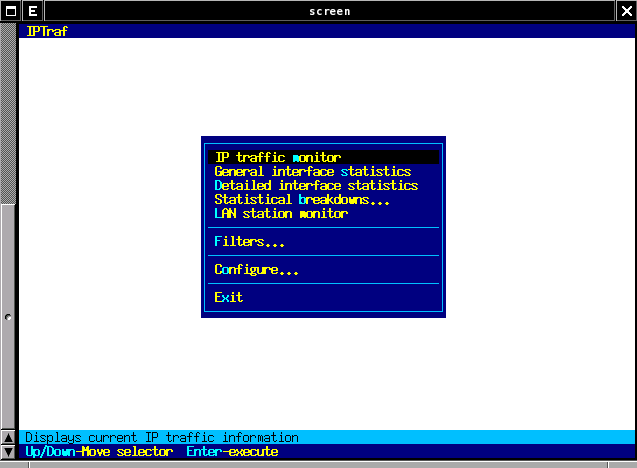Click the IPTraf header label
This screenshot has height=468, width=637.
[x=47, y=31]
